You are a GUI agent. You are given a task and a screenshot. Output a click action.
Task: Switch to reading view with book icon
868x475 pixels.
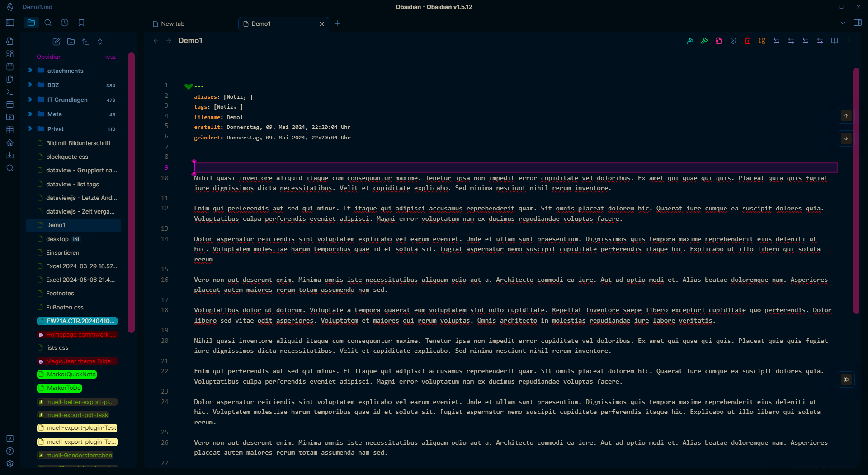coord(835,41)
